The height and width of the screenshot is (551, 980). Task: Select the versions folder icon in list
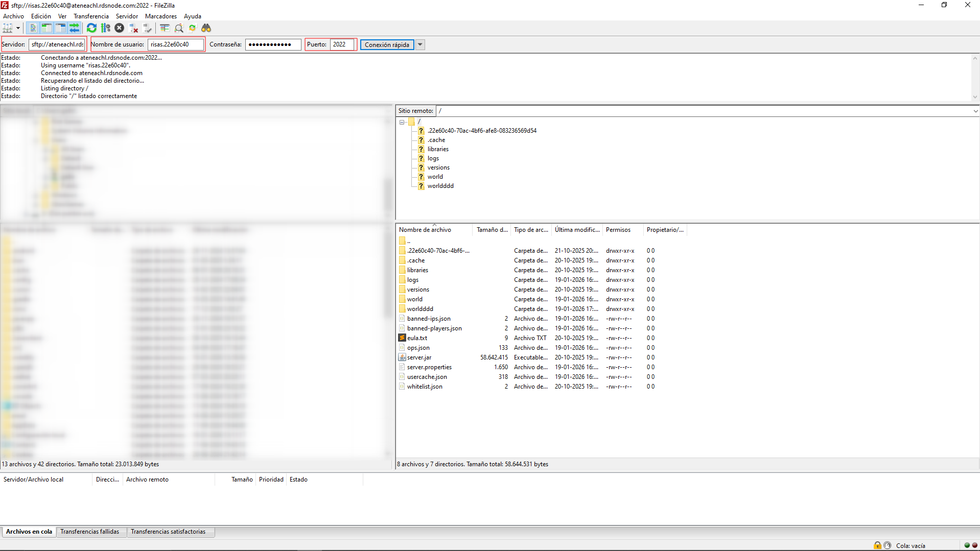tap(402, 290)
